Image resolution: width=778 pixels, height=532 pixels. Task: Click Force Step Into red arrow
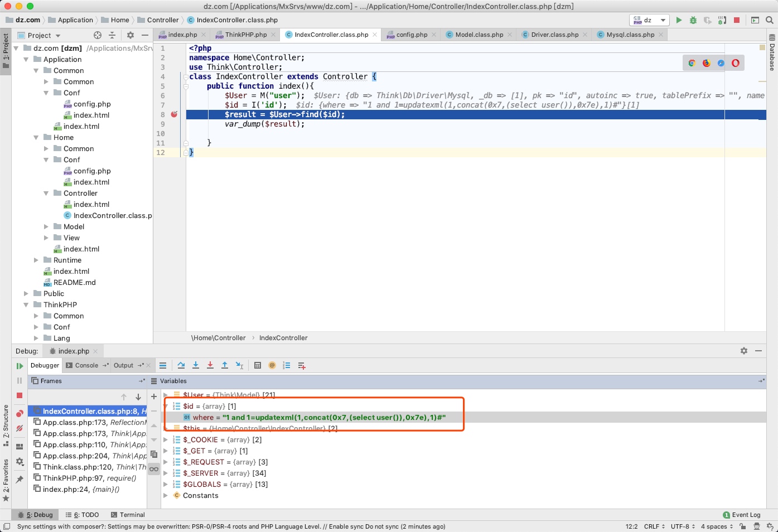click(x=210, y=365)
